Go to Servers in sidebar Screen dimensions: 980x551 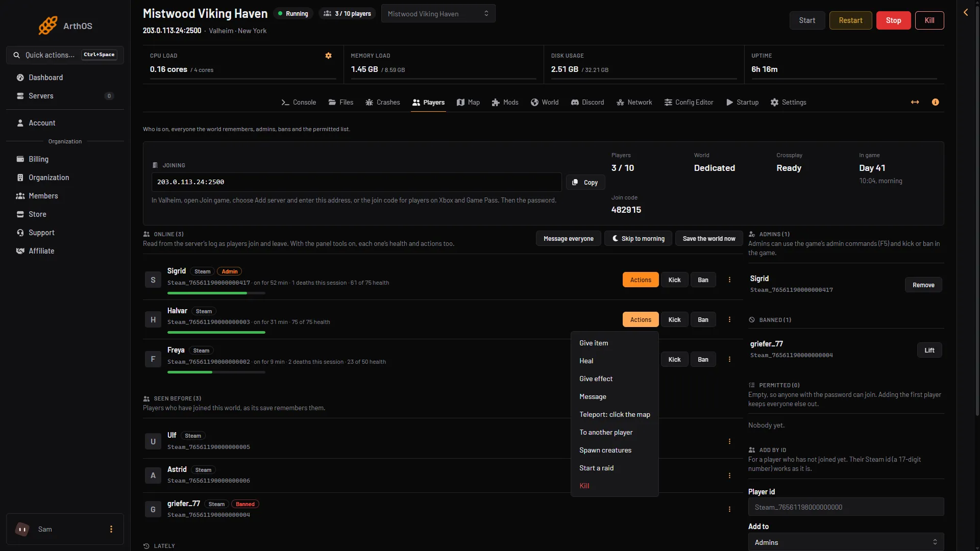click(x=65, y=96)
